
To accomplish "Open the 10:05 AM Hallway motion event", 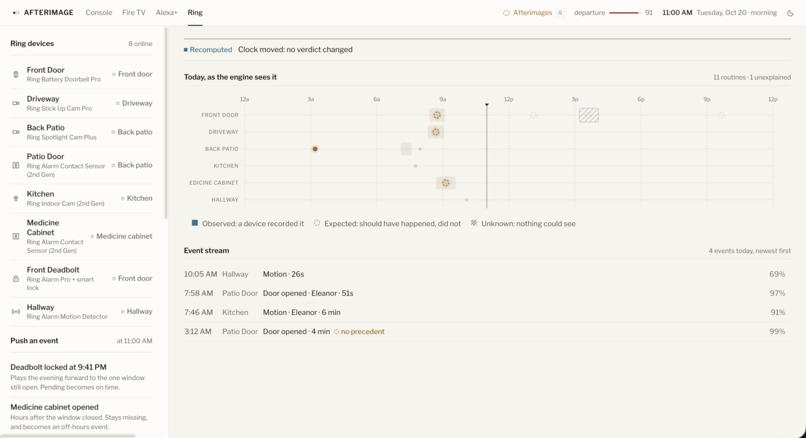I will (x=485, y=274).
